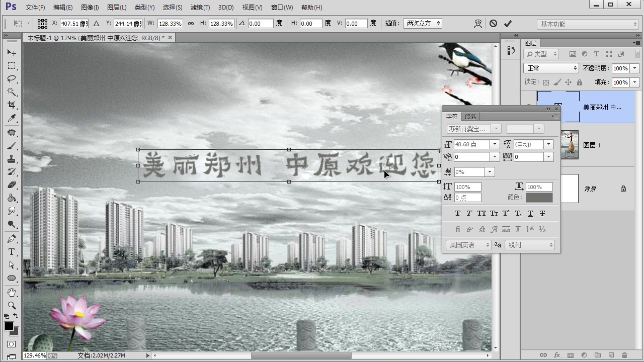This screenshot has height=362, width=644.
Task: Toggle faux bold formatting in Character panel
Action: [x=458, y=213]
